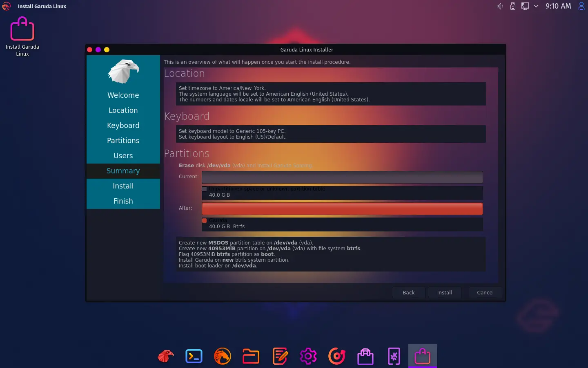Click 'Set timezone to America/New_York.' text
The height and width of the screenshot is (368, 588).
222,88
